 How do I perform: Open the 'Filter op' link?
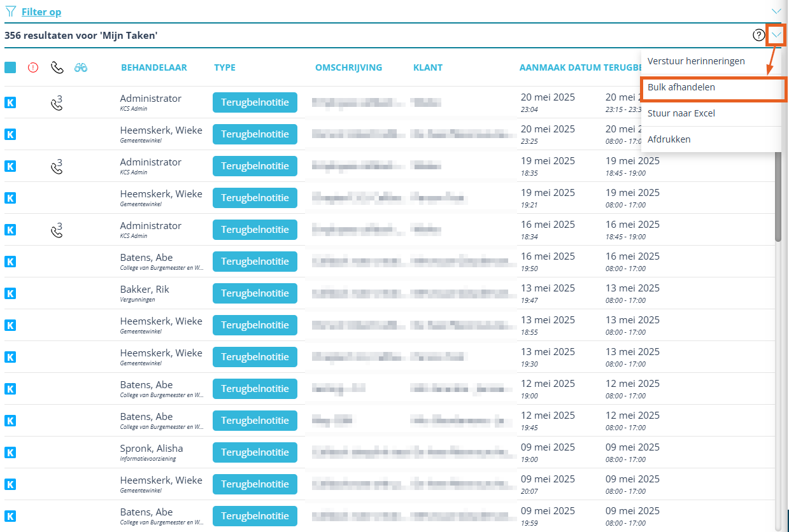coord(41,11)
